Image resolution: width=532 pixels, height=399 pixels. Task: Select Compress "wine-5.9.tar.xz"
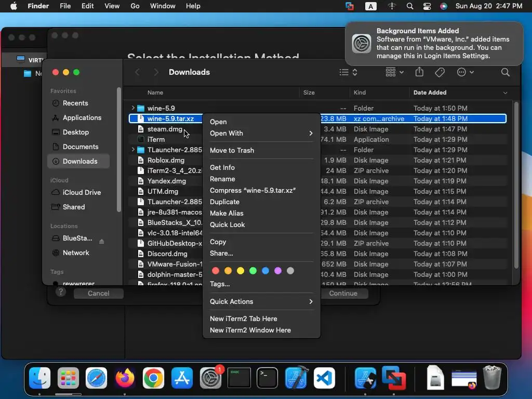[261, 190]
